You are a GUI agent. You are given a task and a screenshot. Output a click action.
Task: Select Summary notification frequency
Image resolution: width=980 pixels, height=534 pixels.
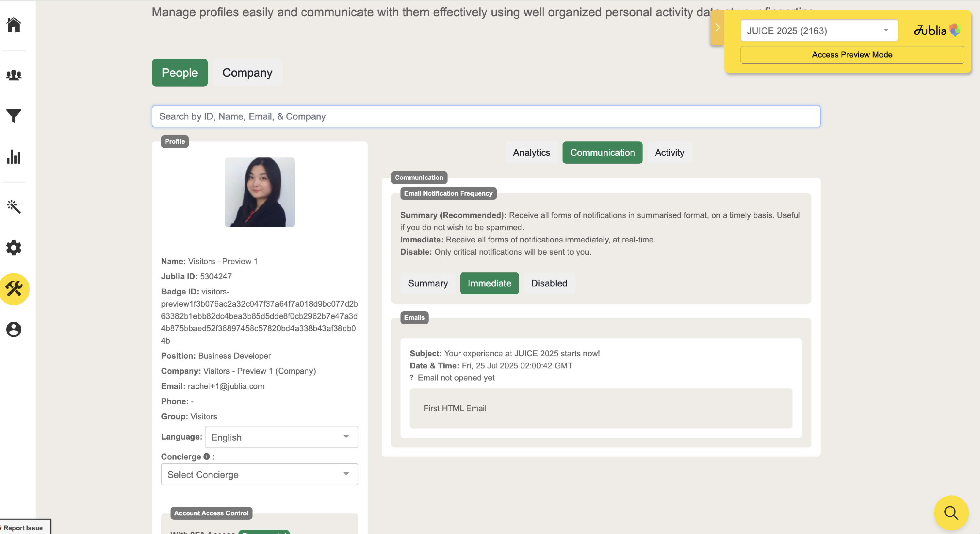pyautogui.click(x=428, y=283)
